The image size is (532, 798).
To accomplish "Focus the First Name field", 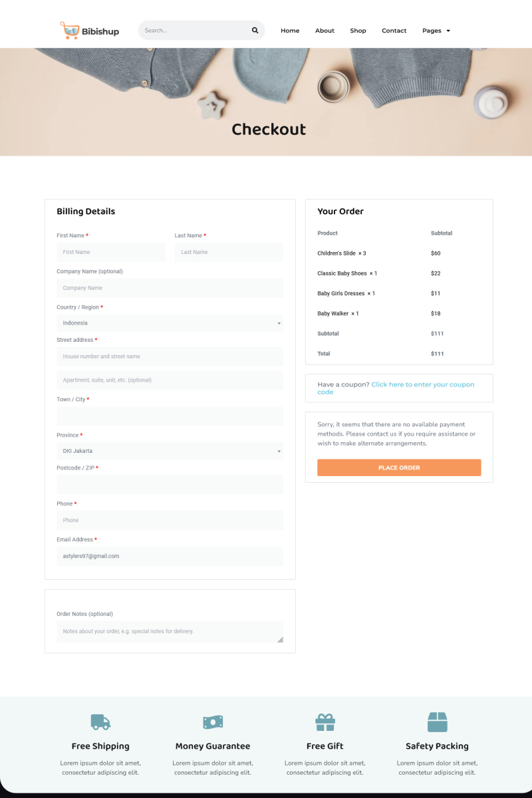I will (x=110, y=252).
